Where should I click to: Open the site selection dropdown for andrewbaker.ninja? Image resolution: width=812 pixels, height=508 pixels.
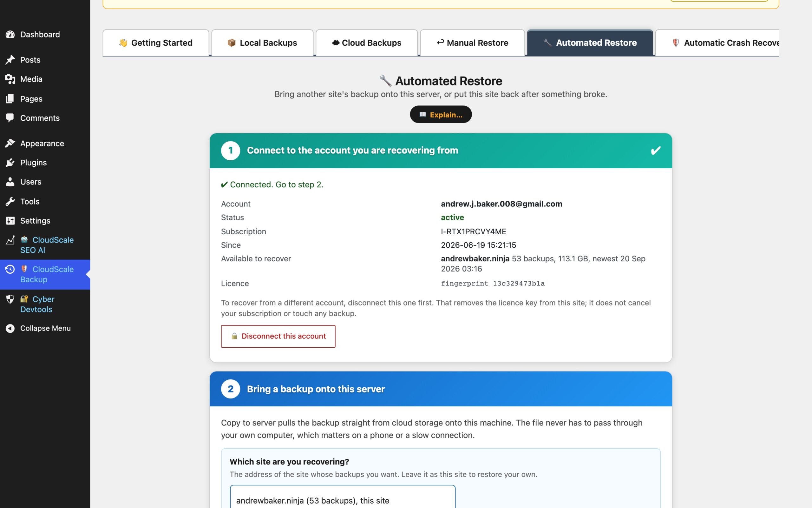coord(343,497)
